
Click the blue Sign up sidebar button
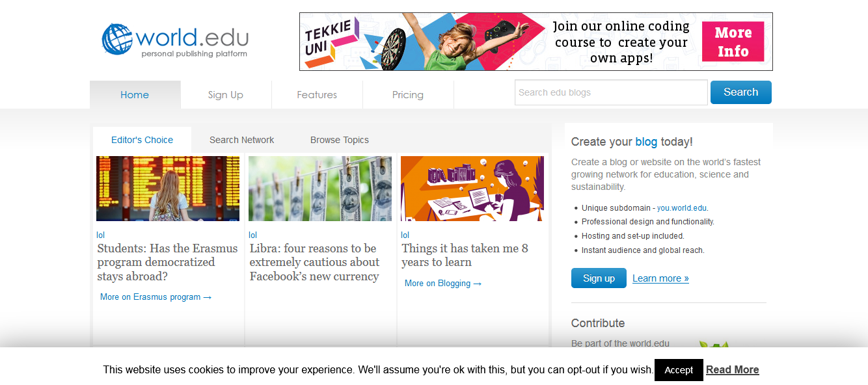599,278
